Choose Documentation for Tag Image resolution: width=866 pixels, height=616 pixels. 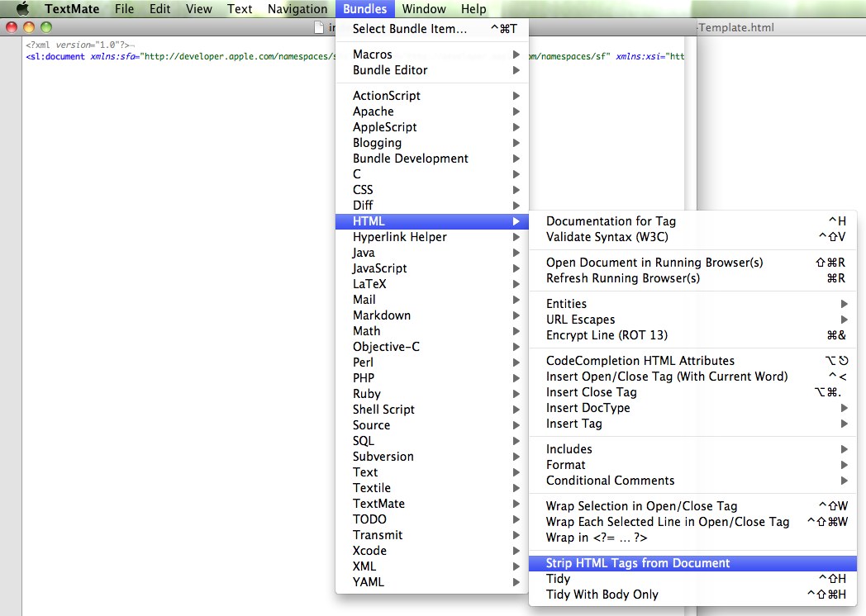click(x=692, y=221)
